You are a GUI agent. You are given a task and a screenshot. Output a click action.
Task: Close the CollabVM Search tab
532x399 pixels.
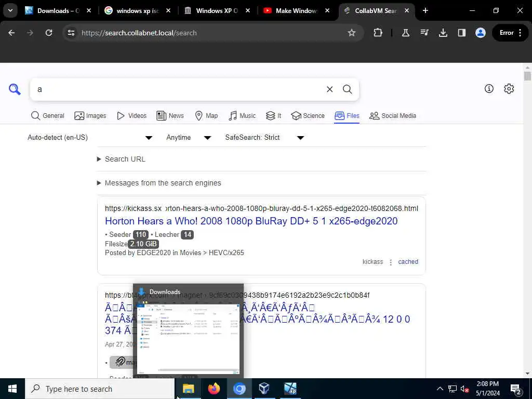(x=407, y=10)
